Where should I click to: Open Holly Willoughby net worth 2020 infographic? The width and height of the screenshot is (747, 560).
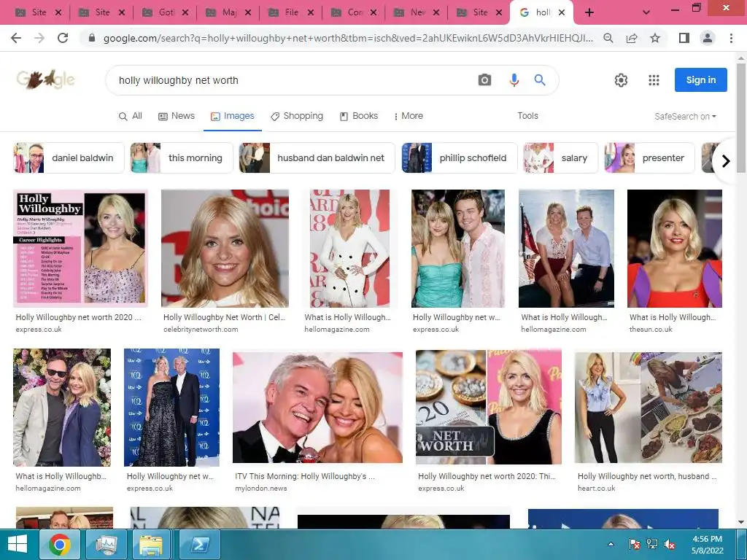(80, 248)
